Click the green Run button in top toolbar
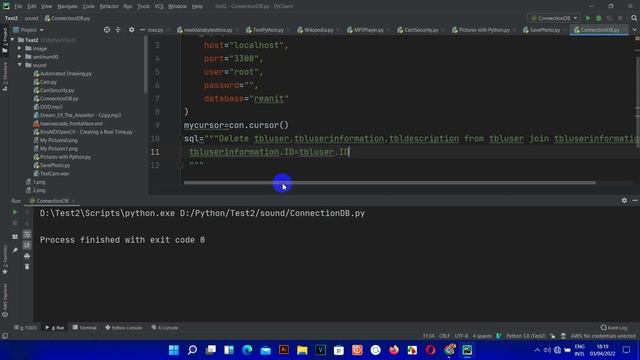Viewport: 640px width, 360px height. coord(588,18)
